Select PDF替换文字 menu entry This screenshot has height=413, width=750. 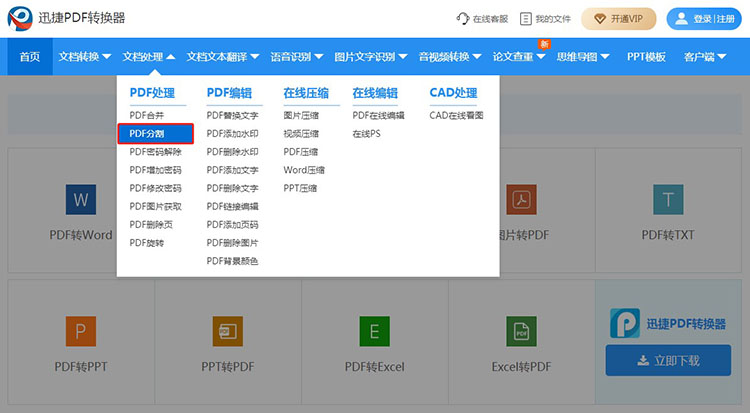click(x=232, y=115)
